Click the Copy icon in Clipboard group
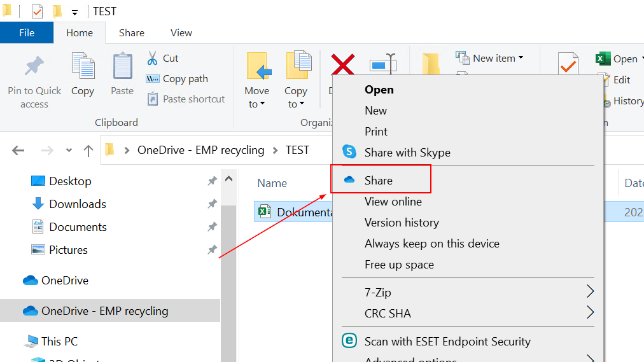The image size is (644, 362). click(x=83, y=67)
